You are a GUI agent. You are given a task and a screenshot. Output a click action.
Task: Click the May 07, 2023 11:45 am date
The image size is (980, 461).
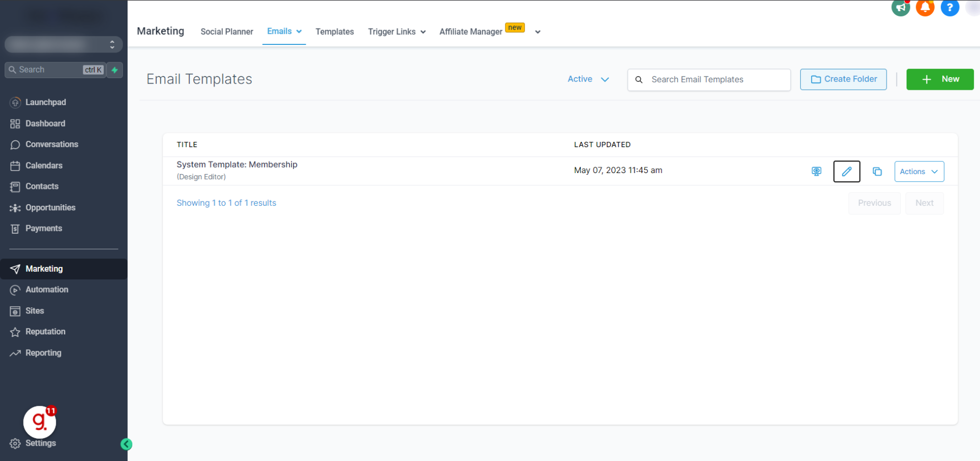coord(618,171)
